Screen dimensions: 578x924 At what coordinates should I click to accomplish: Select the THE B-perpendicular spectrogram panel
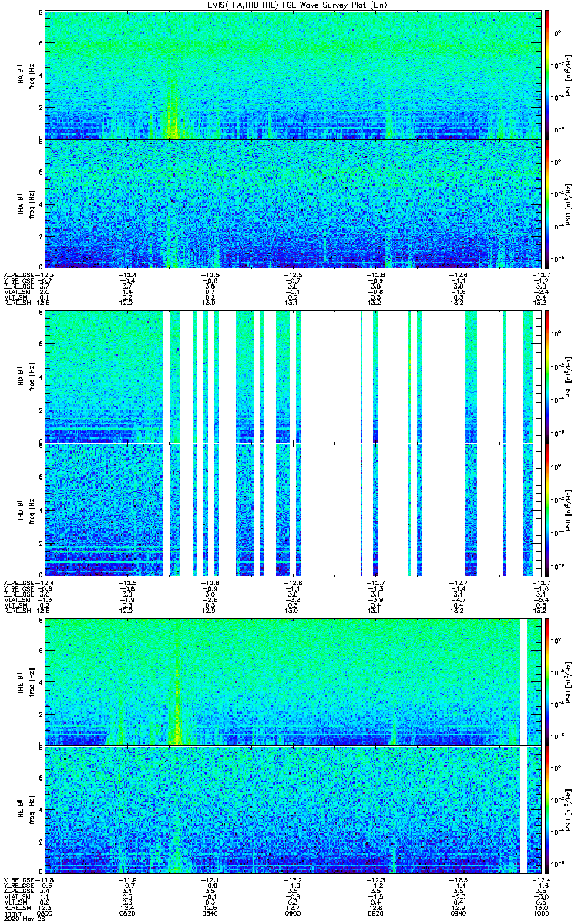tap(294, 682)
